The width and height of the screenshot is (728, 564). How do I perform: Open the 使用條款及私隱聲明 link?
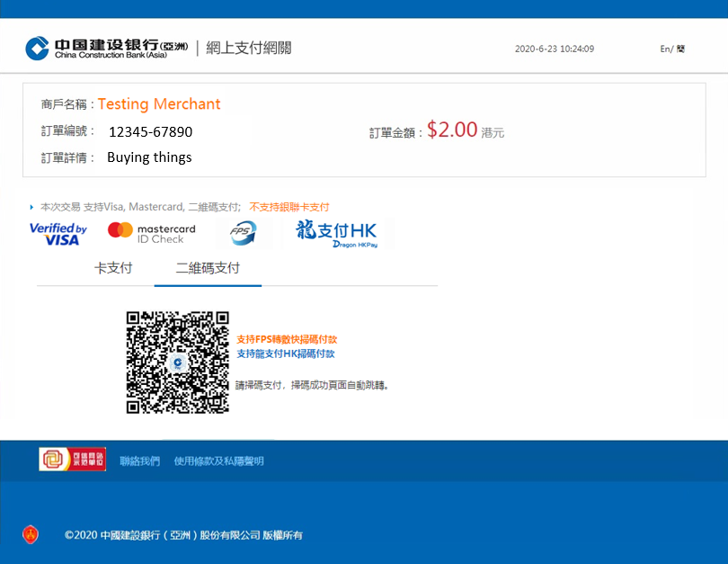tap(218, 461)
